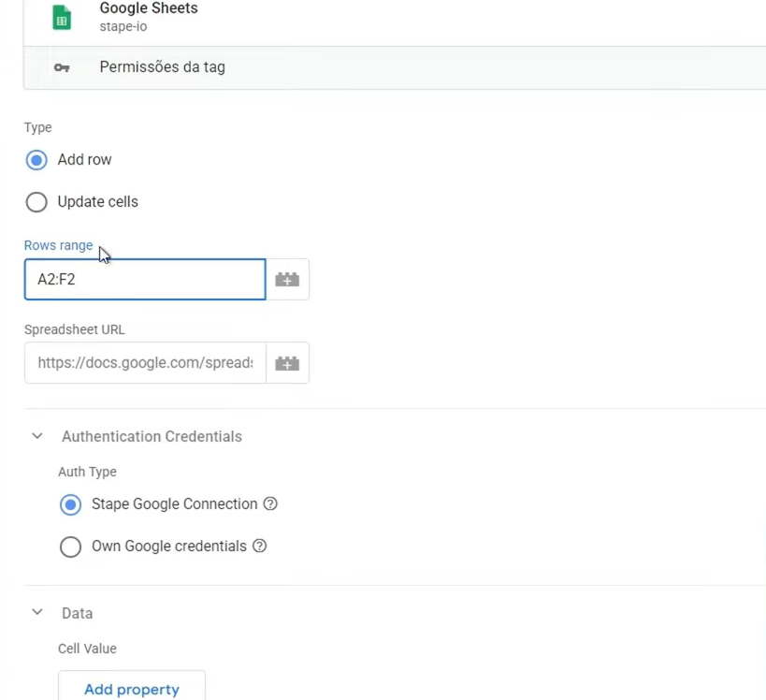Click the Rows range field label
This screenshot has height=700, width=766.
pyautogui.click(x=58, y=245)
